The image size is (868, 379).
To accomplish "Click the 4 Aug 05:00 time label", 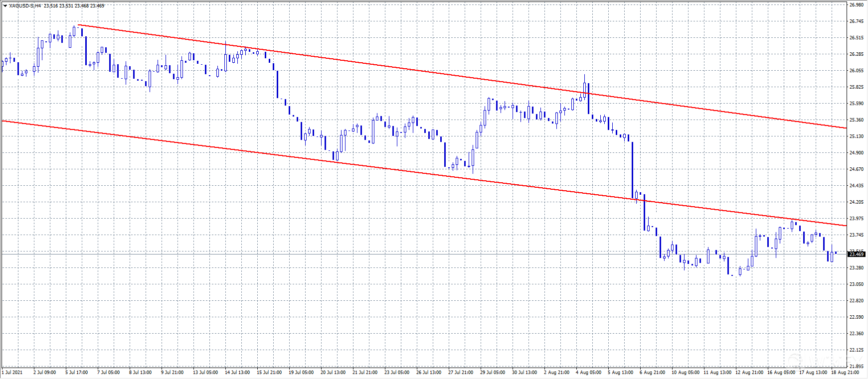I will click(588, 373).
